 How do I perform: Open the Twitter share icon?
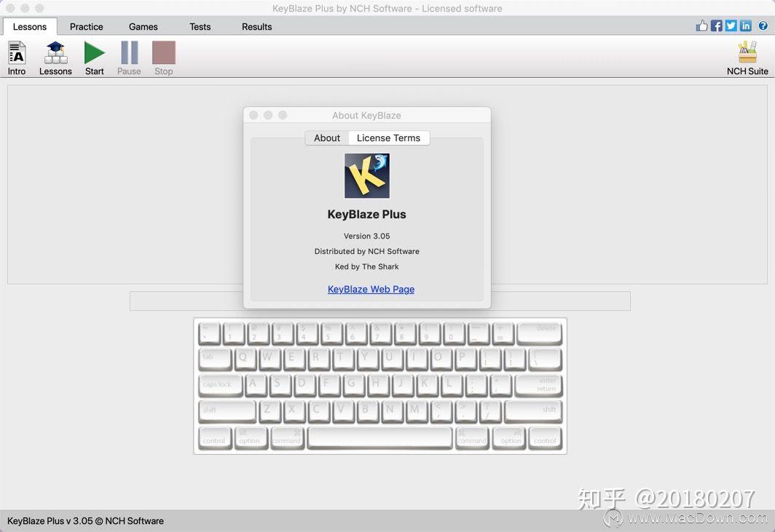pyautogui.click(x=731, y=25)
